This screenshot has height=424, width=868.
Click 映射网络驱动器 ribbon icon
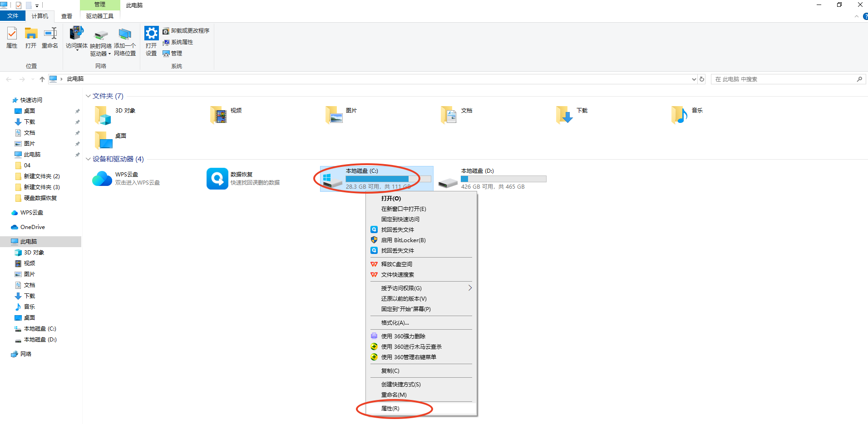point(101,35)
